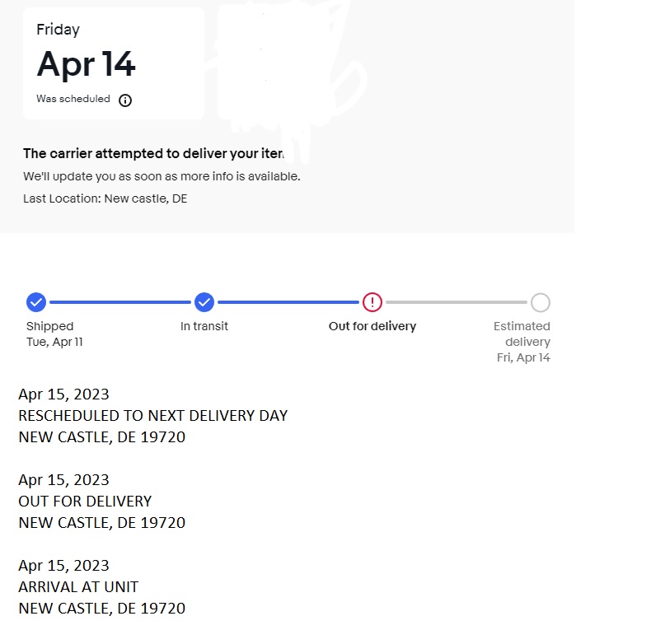The width and height of the screenshot is (651, 644).
Task: Click the info icon beside Was scheduled
Action: [125, 100]
